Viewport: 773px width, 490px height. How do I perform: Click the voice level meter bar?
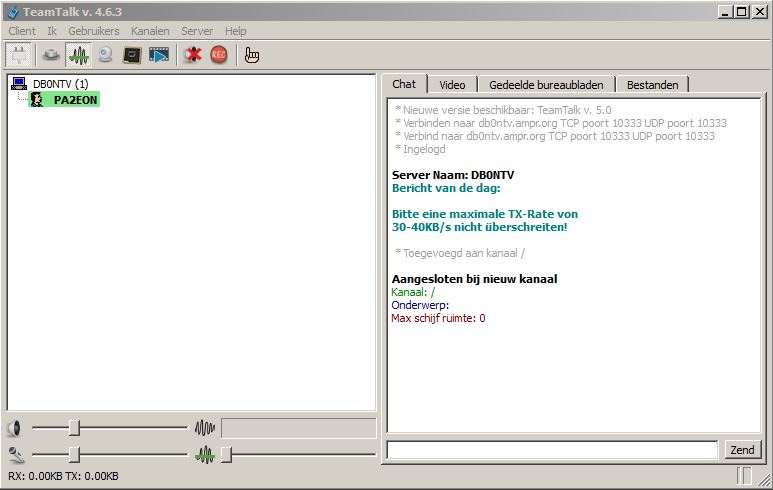(x=298, y=428)
